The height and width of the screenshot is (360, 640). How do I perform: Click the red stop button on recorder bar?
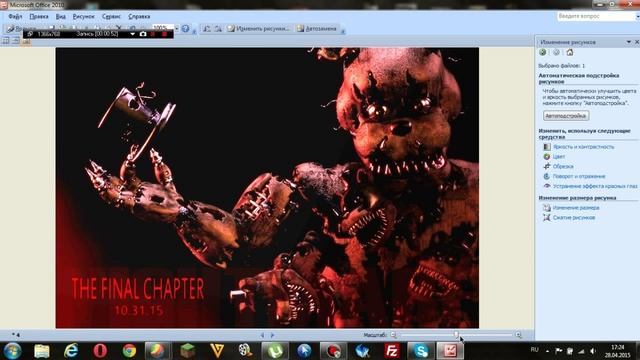click(x=164, y=34)
